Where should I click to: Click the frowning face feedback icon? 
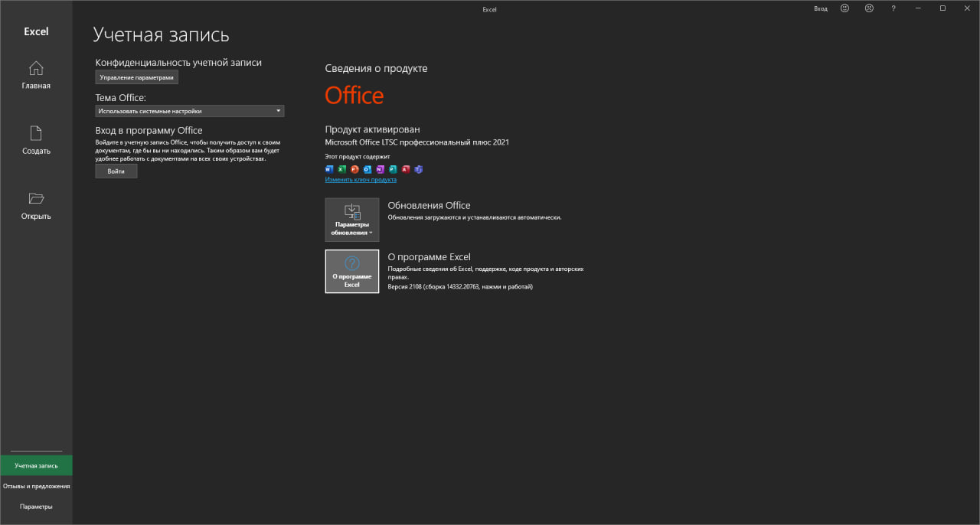pyautogui.click(x=869, y=8)
